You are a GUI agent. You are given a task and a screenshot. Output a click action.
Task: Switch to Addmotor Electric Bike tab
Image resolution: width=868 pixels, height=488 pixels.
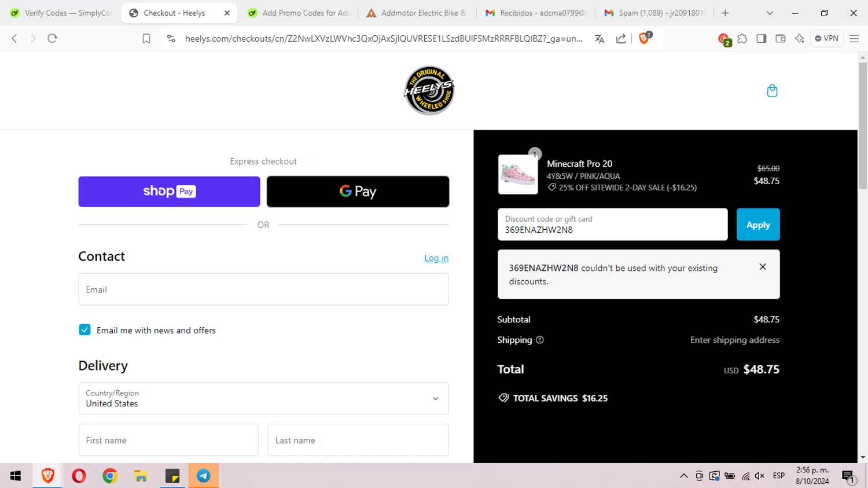pos(417,13)
